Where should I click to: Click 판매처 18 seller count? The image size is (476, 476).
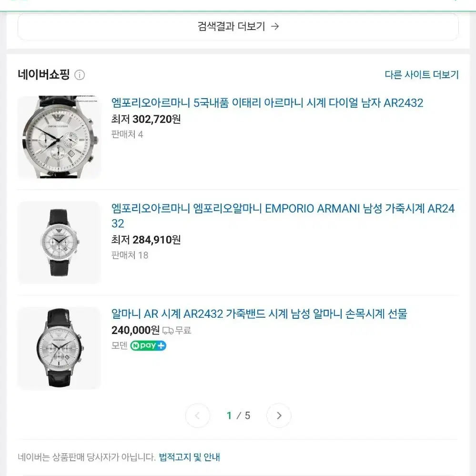click(130, 255)
